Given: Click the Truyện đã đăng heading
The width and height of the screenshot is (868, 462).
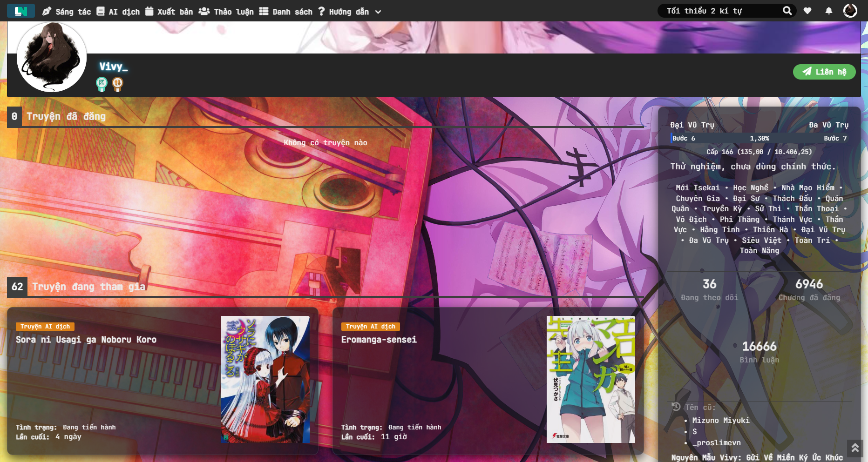Looking at the screenshot, I should pyautogui.click(x=66, y=116).
